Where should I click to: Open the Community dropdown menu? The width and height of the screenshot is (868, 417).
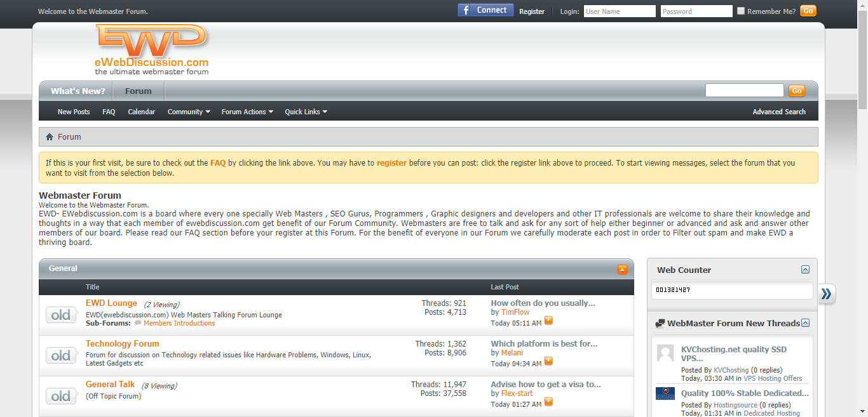[189, 112]
